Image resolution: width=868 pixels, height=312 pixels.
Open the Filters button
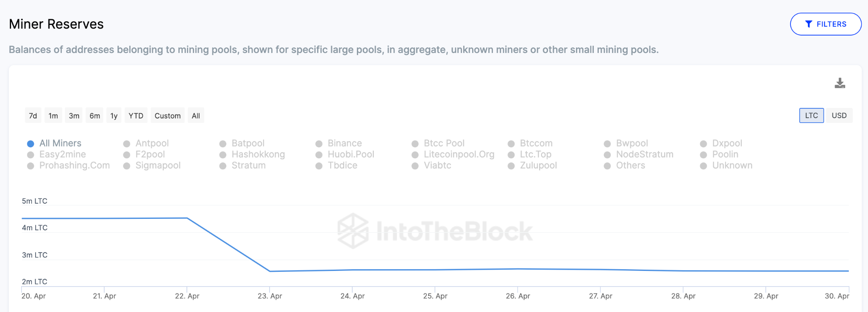coord(825,24)
